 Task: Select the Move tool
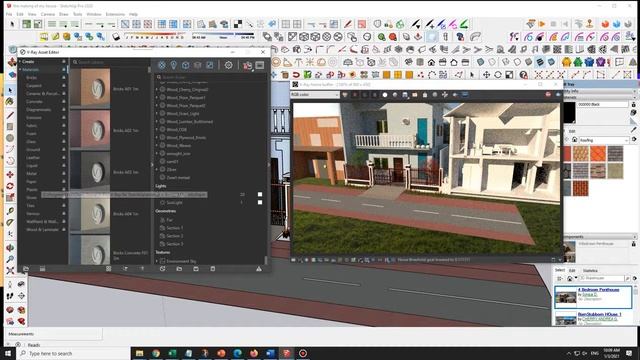10,174
